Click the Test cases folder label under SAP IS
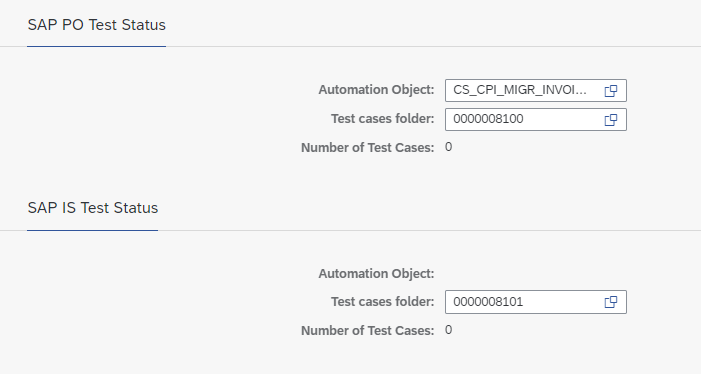 tap(383, 302)
